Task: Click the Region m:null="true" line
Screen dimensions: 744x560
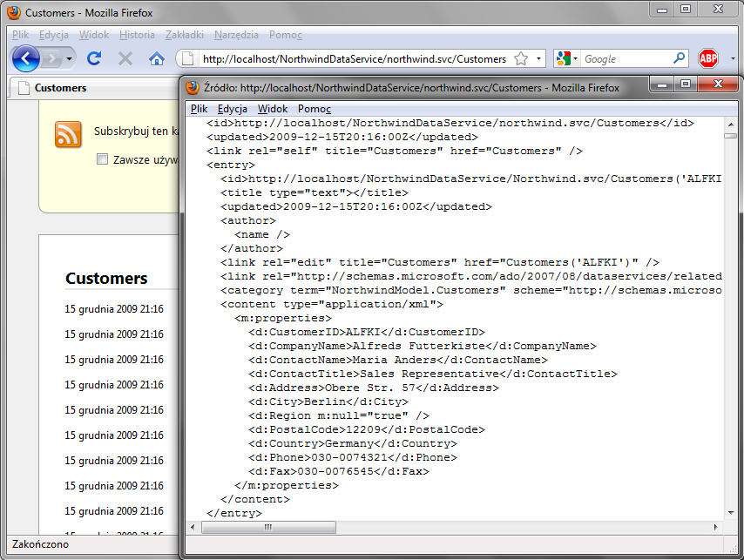Action: coord(338,415)
